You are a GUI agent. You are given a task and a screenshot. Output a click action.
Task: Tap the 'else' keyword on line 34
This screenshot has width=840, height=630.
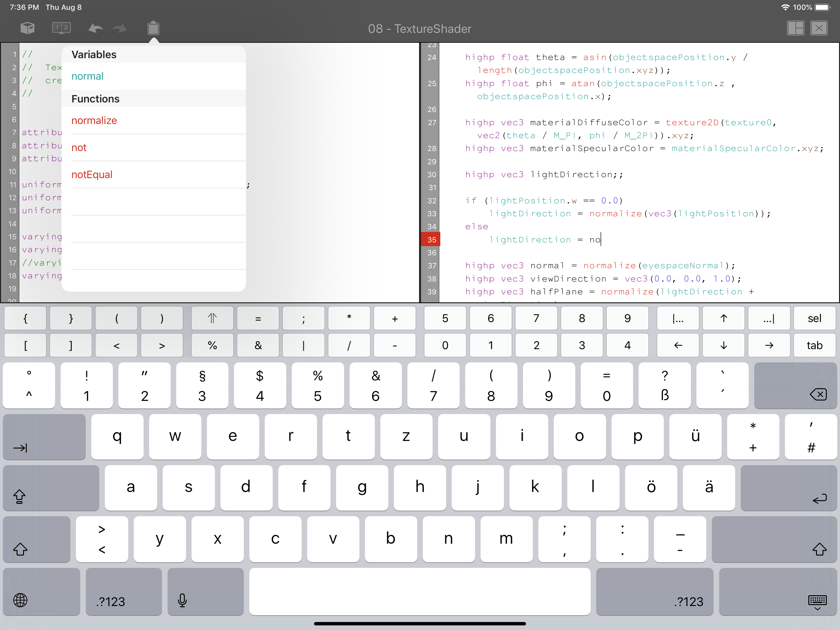coord(477,226)
